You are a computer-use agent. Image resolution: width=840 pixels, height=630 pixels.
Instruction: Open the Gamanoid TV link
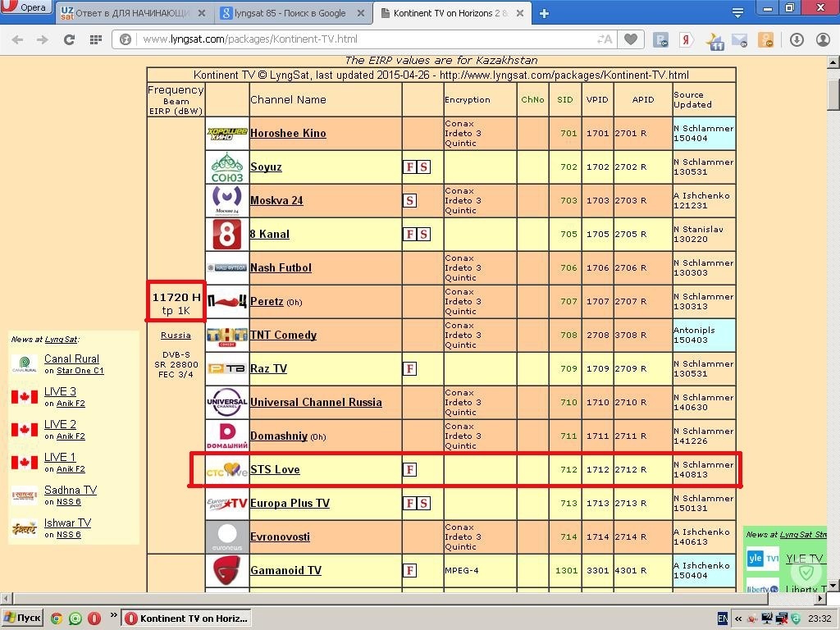click(x=285, y=571)
